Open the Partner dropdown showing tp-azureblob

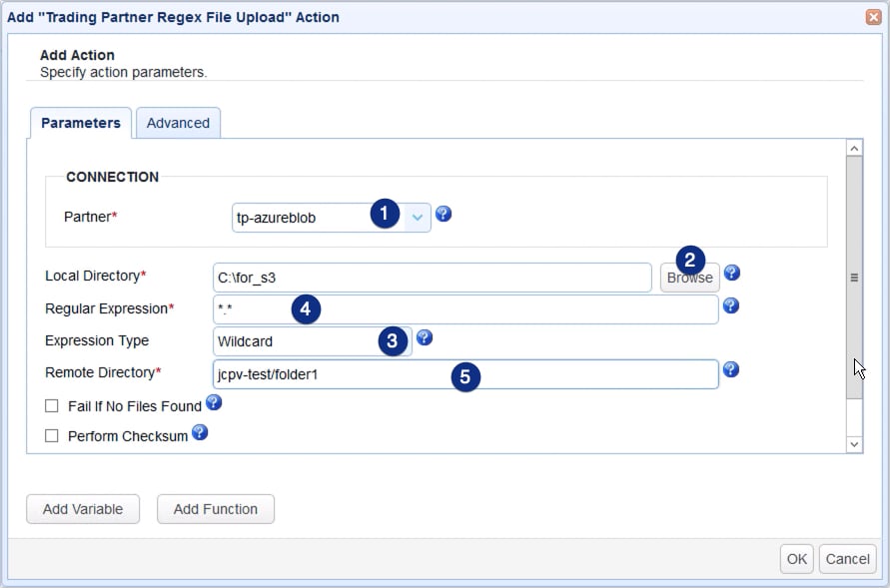coord(419,216)
